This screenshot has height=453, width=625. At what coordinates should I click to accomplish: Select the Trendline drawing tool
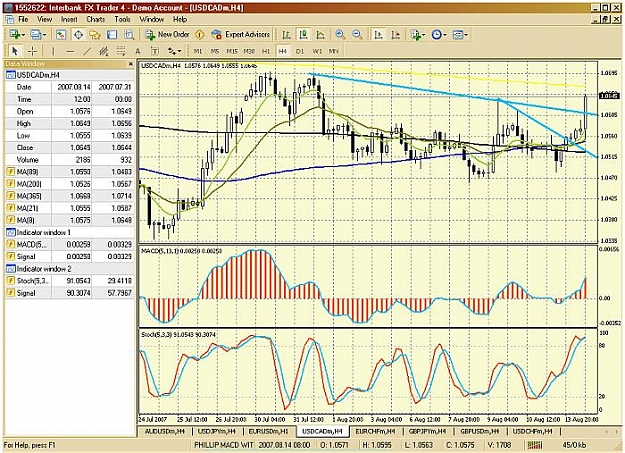pyautogui.click(x=87, y=51)
